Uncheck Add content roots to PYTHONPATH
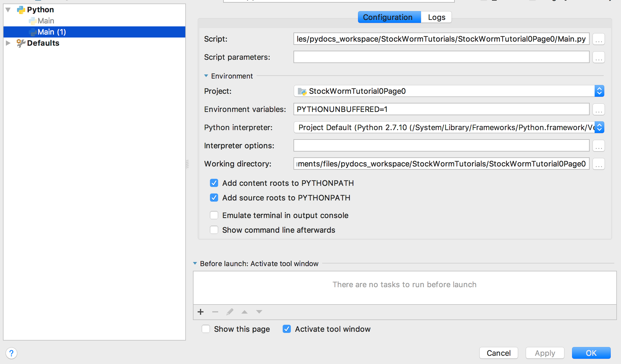Image resolution: width=621 pixels, height=364 pixels. [214, 183]
